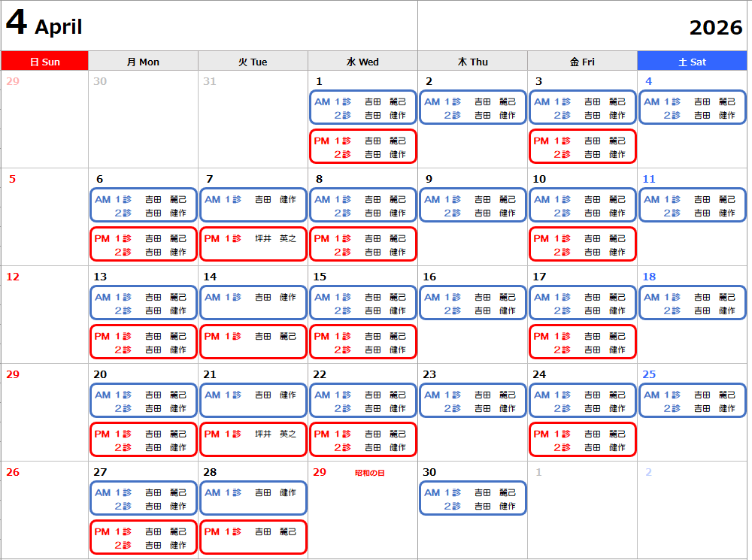Viewport: 752px width, 560px height.
Task: Select the 水 Wed column header
Action: [362, 62]
